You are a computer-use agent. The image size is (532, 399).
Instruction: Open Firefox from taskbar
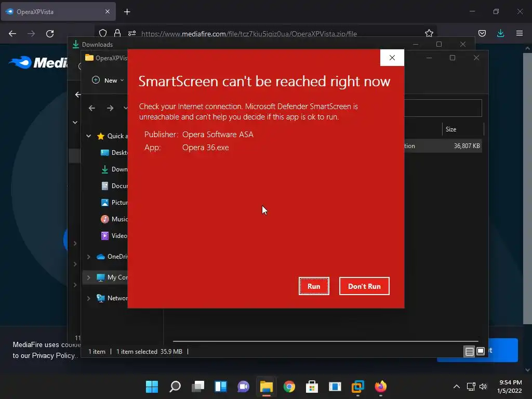(381, 387)
